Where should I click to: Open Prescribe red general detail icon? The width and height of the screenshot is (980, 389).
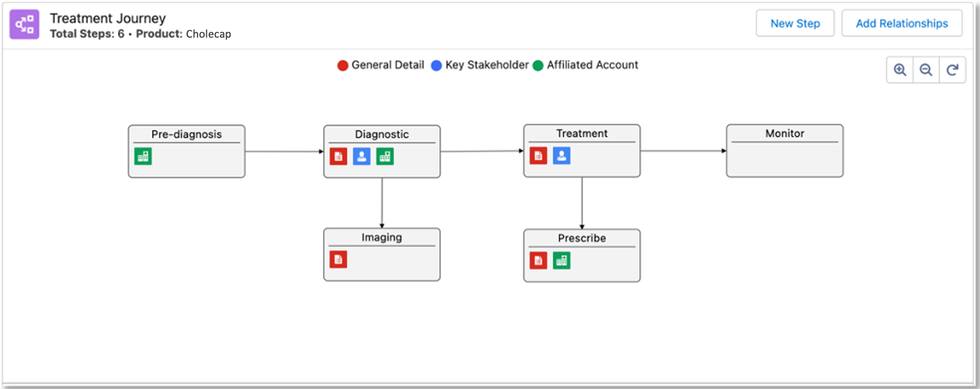(539, 260)
